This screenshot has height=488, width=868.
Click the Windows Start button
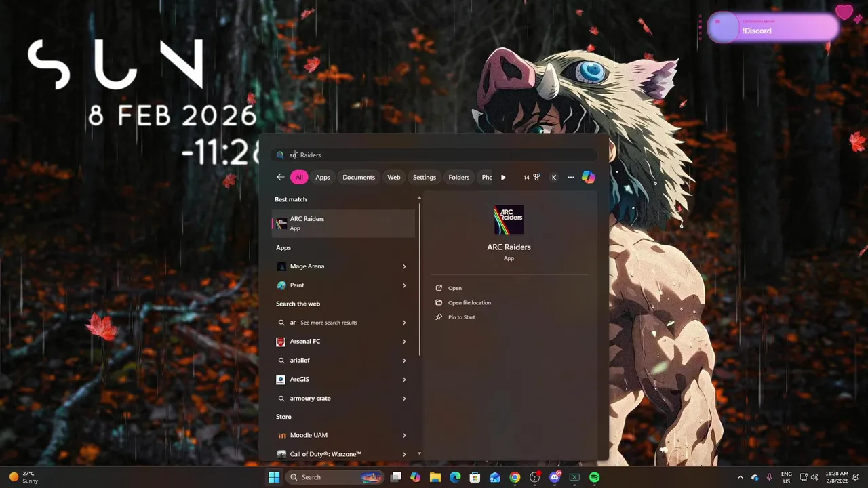click(274, 477)
